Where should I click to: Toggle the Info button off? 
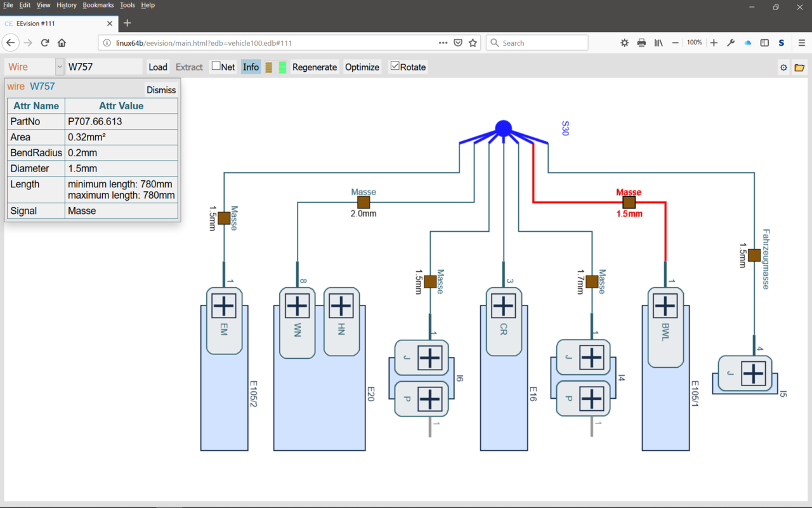[251, 67]
